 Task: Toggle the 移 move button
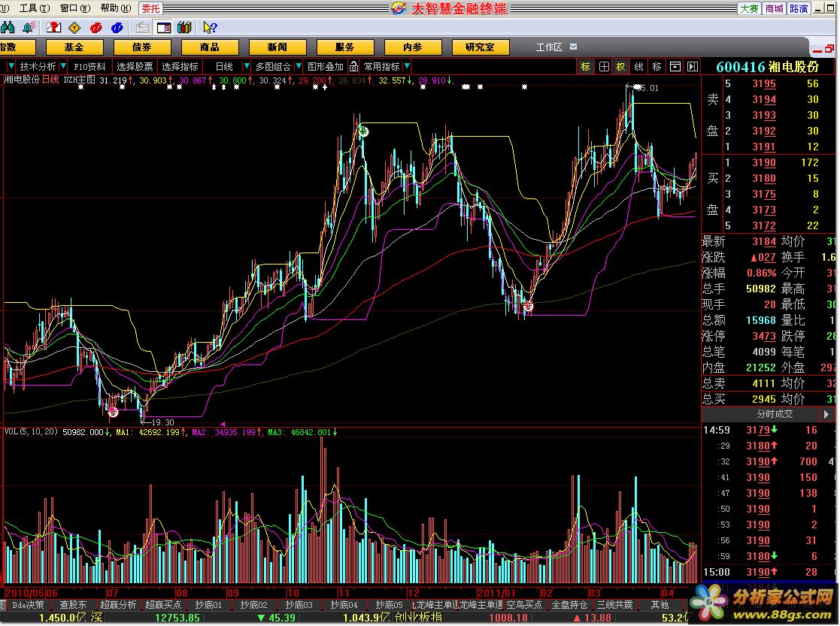(x=657, y=66)
